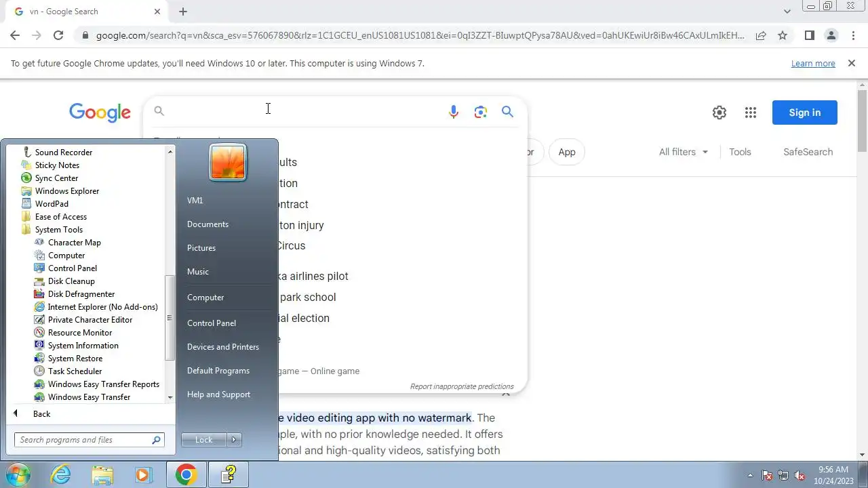Screen dimensions: 868x488
Task: Open Chrome tab search dropdown
Action: point(787,12)
